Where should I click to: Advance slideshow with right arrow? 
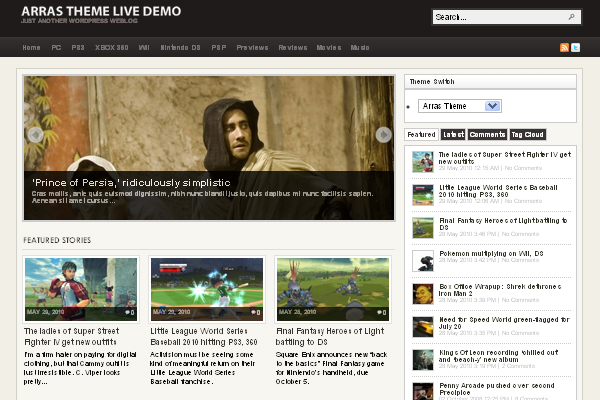click(x=383, y=135)
